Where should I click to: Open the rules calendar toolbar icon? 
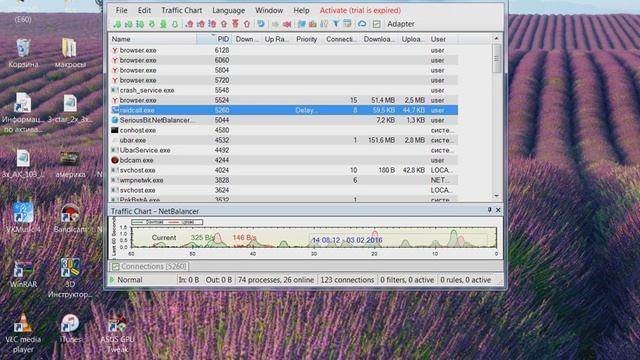347,24
